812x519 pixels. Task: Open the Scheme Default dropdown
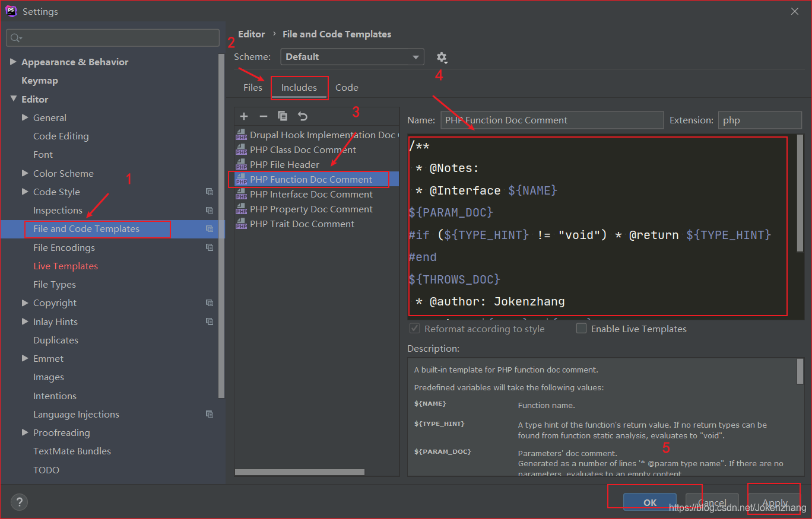pyautogui.click(x=353, y=57)
